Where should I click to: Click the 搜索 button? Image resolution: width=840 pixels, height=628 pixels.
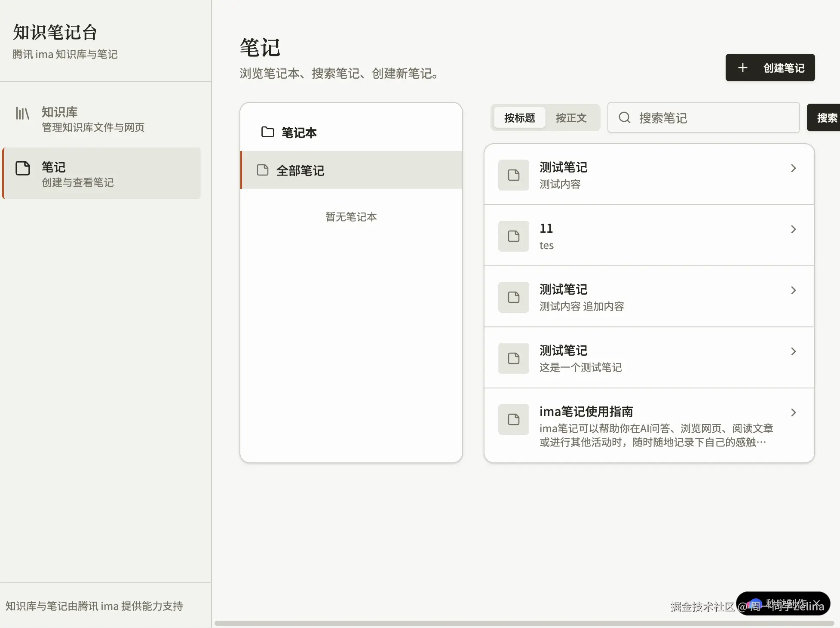tap(824, 117)
